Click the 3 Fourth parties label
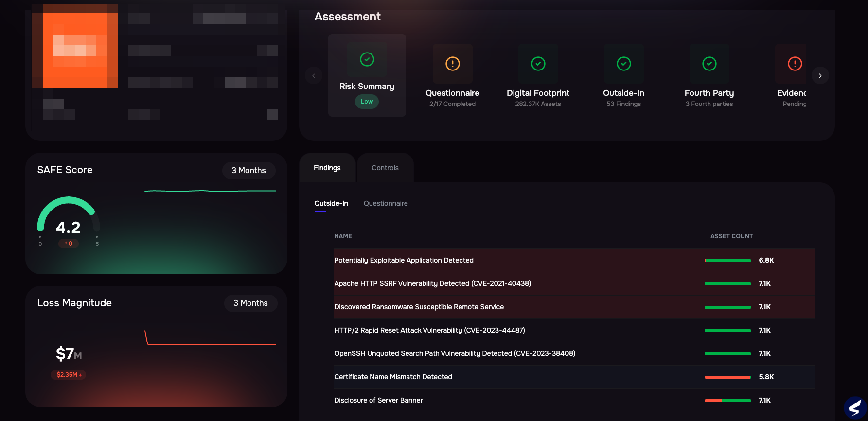Image resolution: width=868 pixels, height=421 pixels. (709, 104)
